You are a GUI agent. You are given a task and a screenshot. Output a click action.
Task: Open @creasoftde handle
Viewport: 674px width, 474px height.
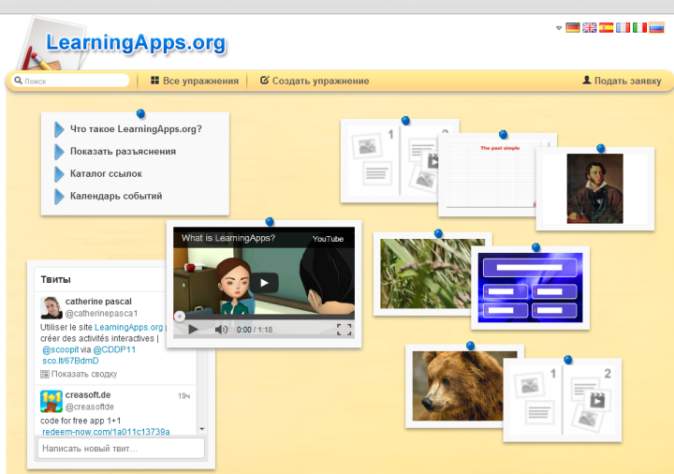coord(89,407)
